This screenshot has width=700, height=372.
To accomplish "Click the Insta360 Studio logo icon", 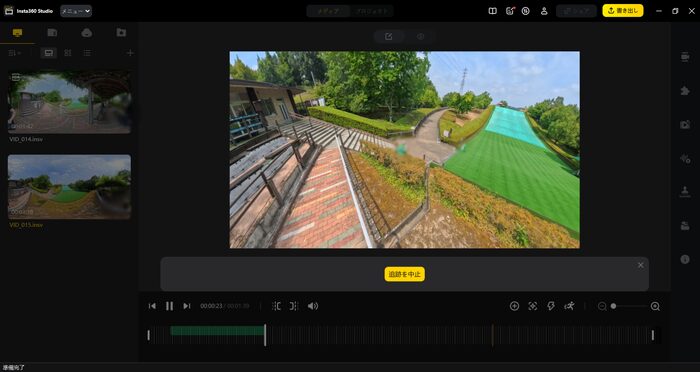I will pos(8,11).
